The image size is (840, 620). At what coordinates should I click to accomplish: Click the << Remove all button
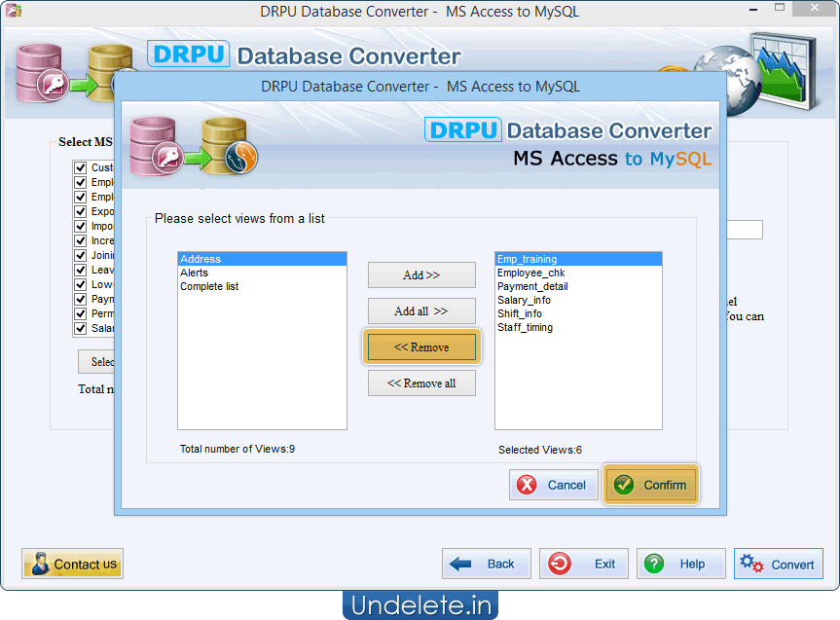[421, 383]
